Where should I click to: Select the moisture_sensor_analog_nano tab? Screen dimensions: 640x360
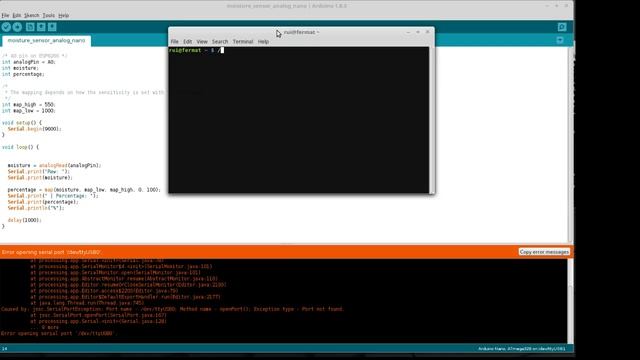(47, 40)
